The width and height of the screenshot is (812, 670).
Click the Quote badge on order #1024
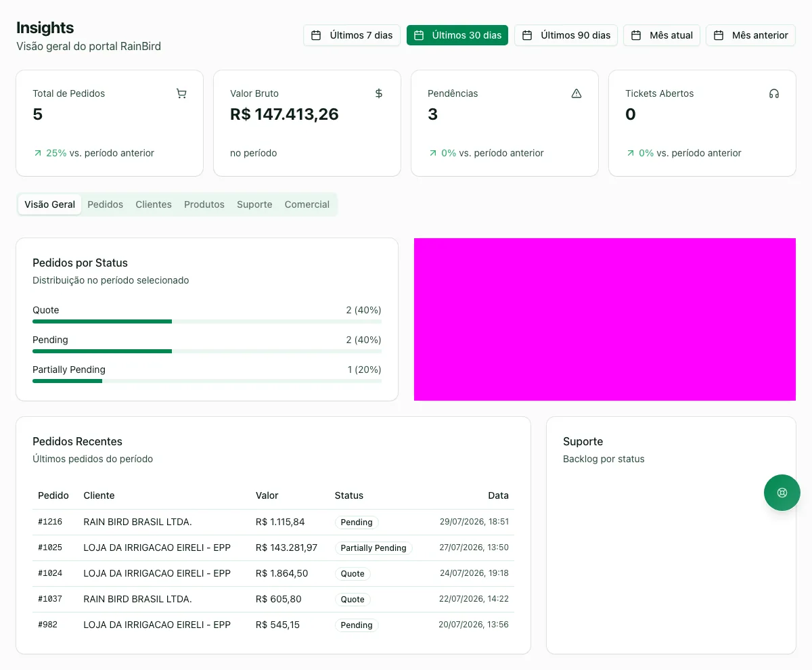tap(353, 574)
